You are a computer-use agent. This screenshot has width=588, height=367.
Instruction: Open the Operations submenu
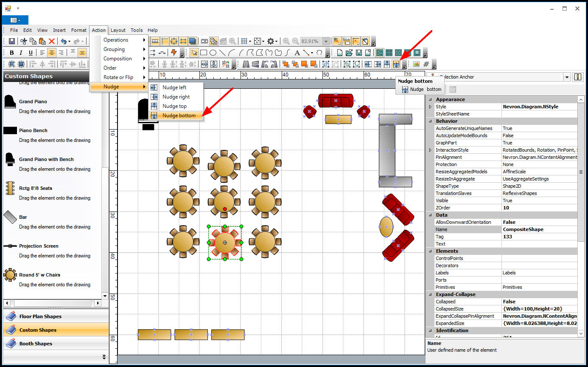pos(119,40)
